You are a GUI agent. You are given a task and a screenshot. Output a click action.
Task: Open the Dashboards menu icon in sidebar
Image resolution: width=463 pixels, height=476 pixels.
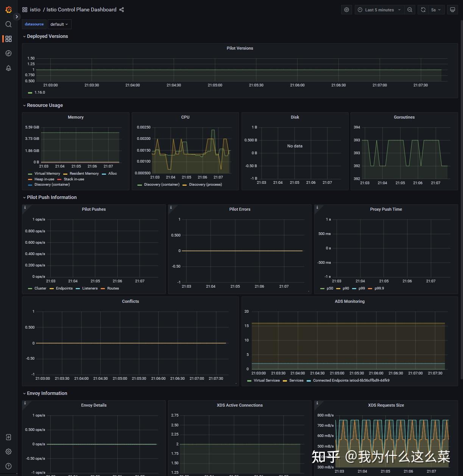coord(8,39)
